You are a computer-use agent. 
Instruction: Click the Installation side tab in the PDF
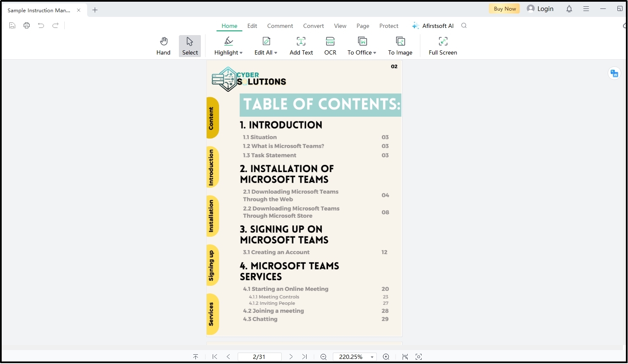coord(212,216)
